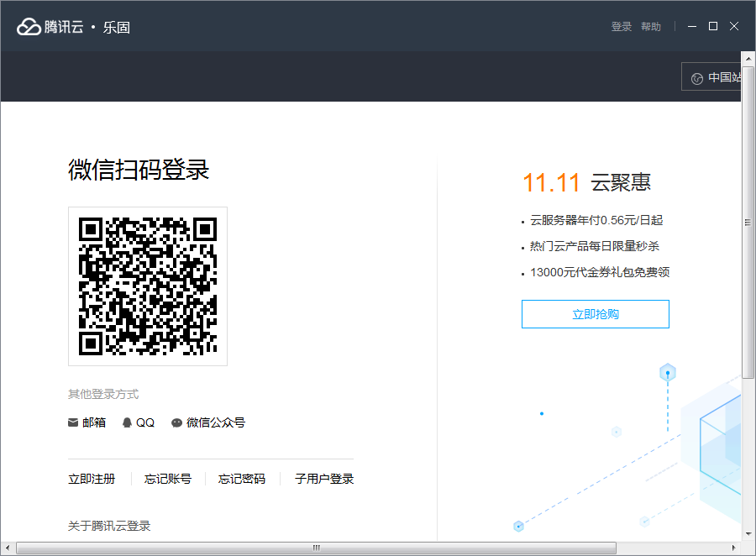Viewport: 756px width, 556px height.
Task: Click text 热门云产品每日限量秒杀
Action: [x=595, y=246]
